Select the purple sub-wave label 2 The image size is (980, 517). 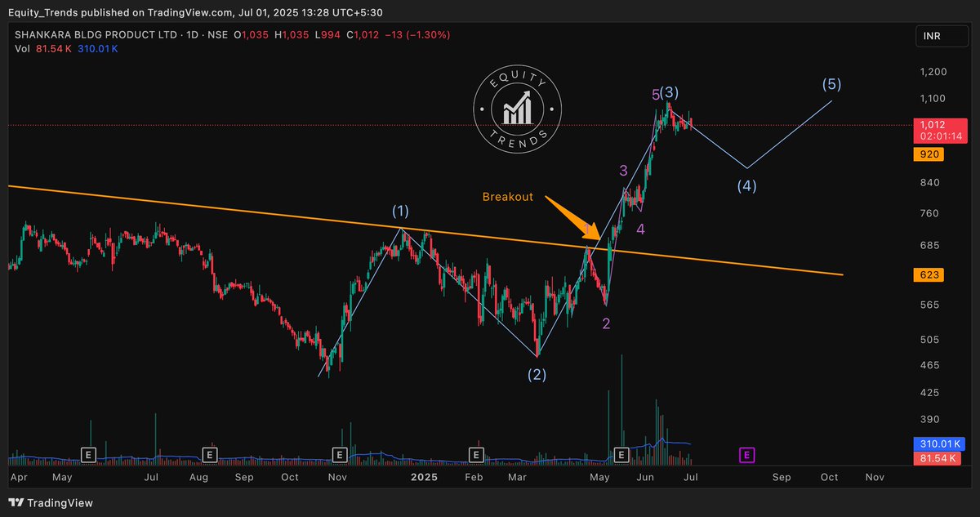tap(606, 323)
